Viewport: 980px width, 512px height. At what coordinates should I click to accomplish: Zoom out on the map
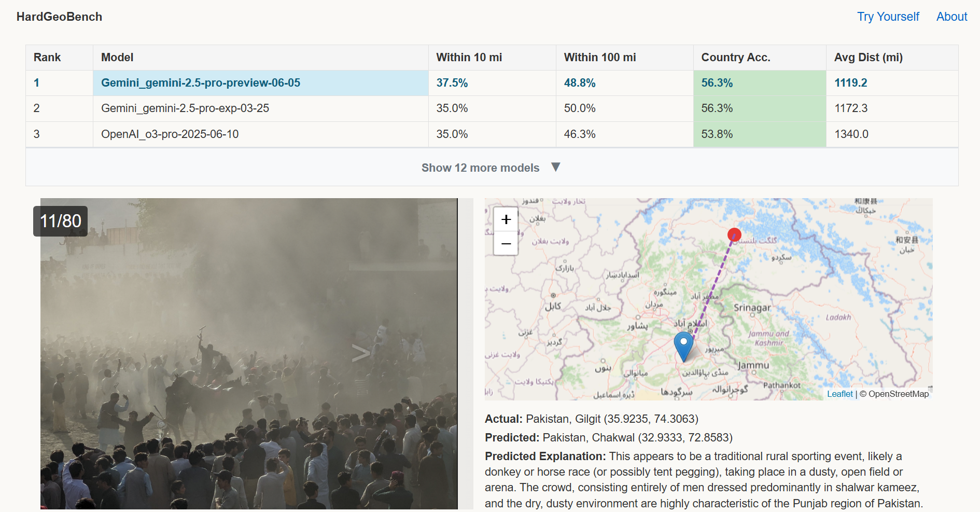(x=506, y=243)
